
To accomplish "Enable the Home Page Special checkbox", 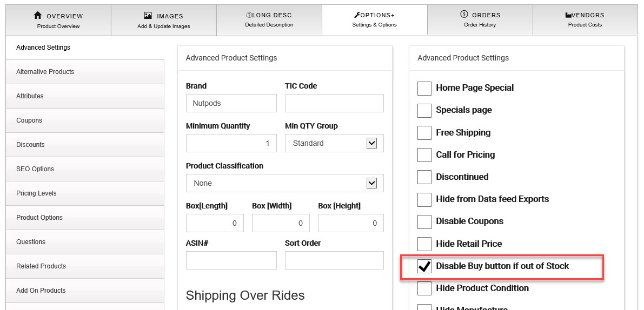I will point(424,88).
